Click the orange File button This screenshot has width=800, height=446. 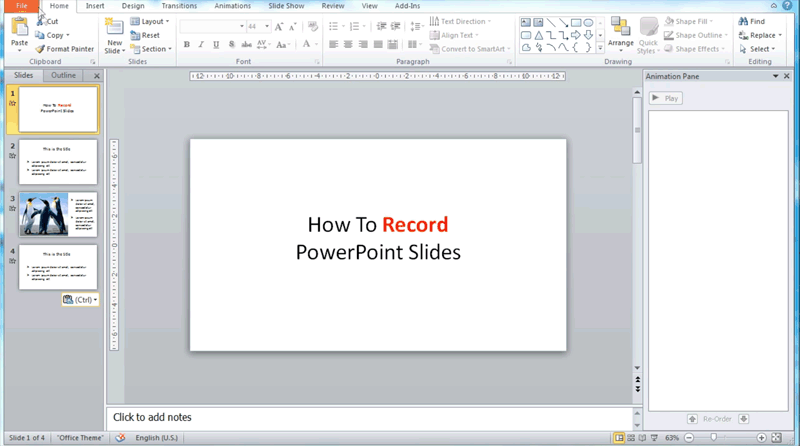pyautogui.click(x=20, y=6)
